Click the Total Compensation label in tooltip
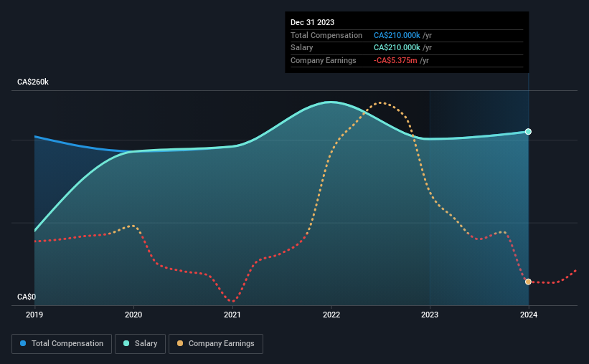 tap(326, 35)
